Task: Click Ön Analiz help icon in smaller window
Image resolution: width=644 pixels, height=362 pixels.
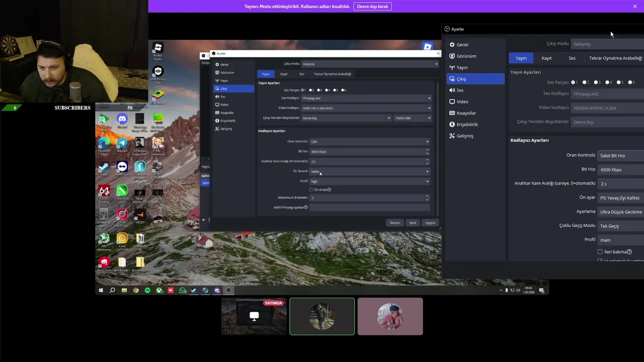Action: (329, 190)
